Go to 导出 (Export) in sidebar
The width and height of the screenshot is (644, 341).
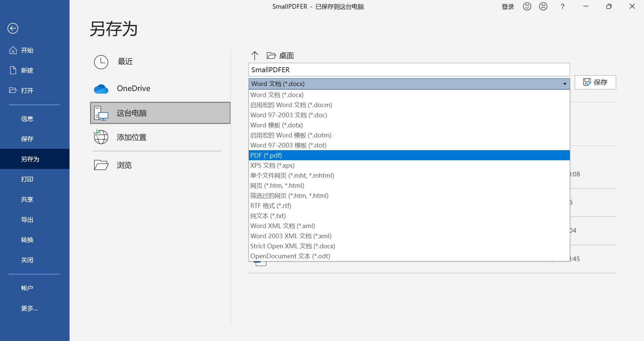pyautogui.click(x=27, y=219)
